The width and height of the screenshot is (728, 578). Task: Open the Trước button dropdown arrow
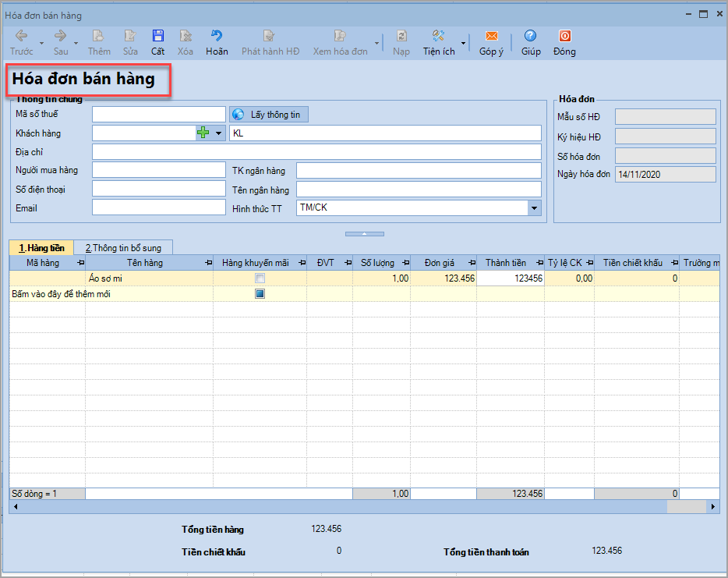41,43
